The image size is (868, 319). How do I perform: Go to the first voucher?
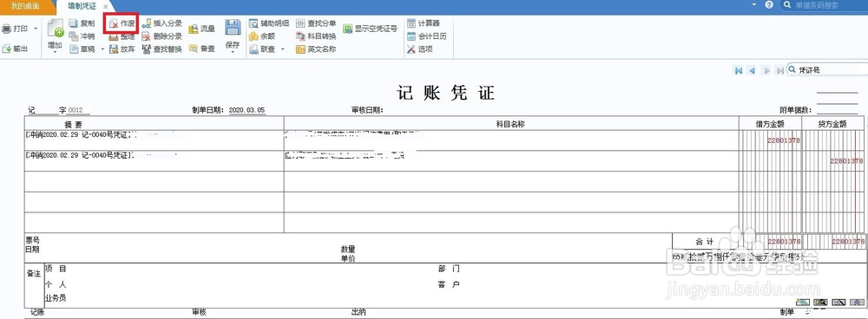click(738, 70)
